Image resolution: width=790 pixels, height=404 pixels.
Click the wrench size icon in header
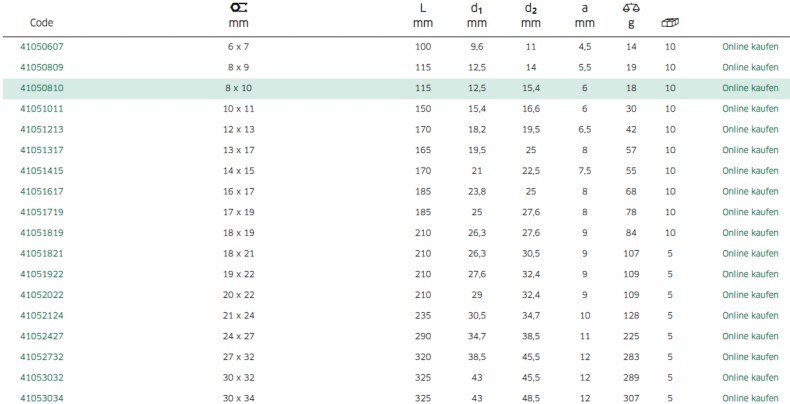(x=238, y=8)
